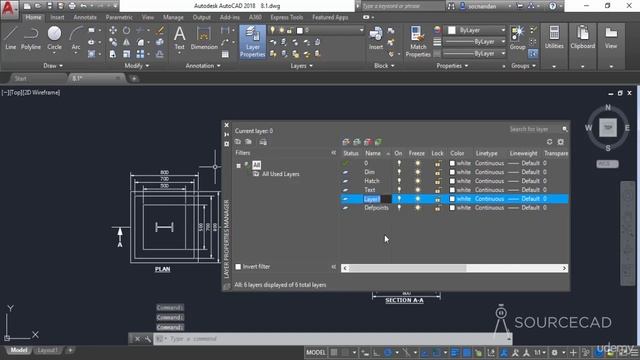Expand the Annotation panel dropdown
Screen dimensions: 640x360
pos(203,66)
